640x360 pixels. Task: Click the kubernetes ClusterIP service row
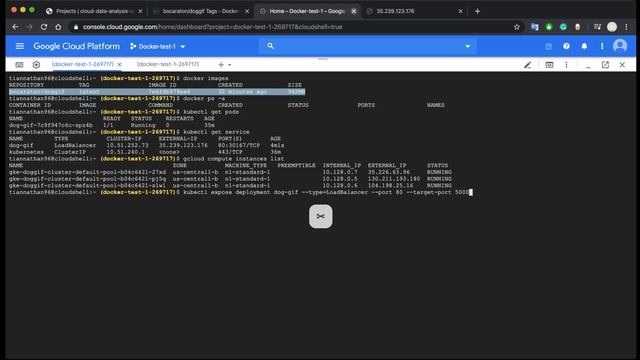tap(145, 152)
